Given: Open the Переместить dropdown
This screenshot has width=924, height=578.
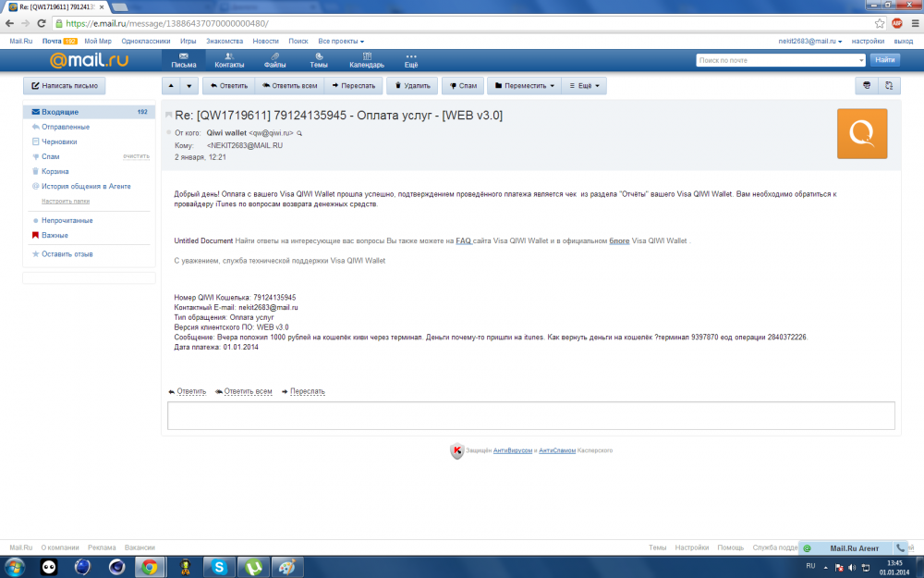Looking at the screenshot, I should [525, 85].
